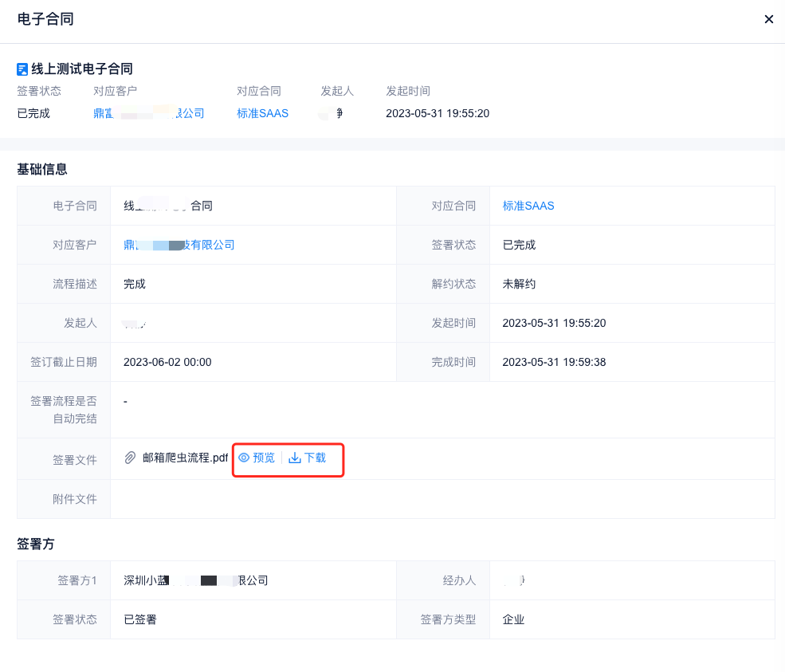Click the 签署方 section heading
This screenshot has height=672, width=785.
pos(36,544)
